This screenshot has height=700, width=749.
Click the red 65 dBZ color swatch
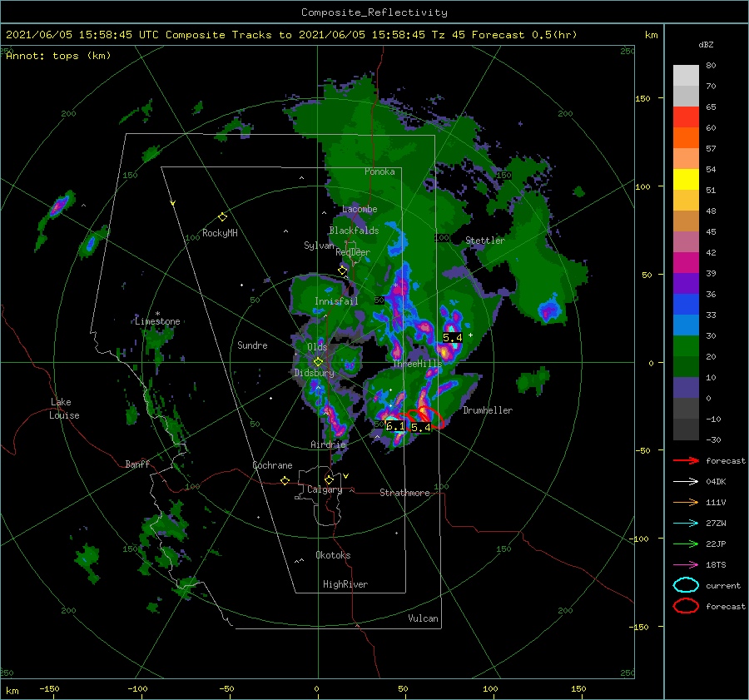[686, 117]
